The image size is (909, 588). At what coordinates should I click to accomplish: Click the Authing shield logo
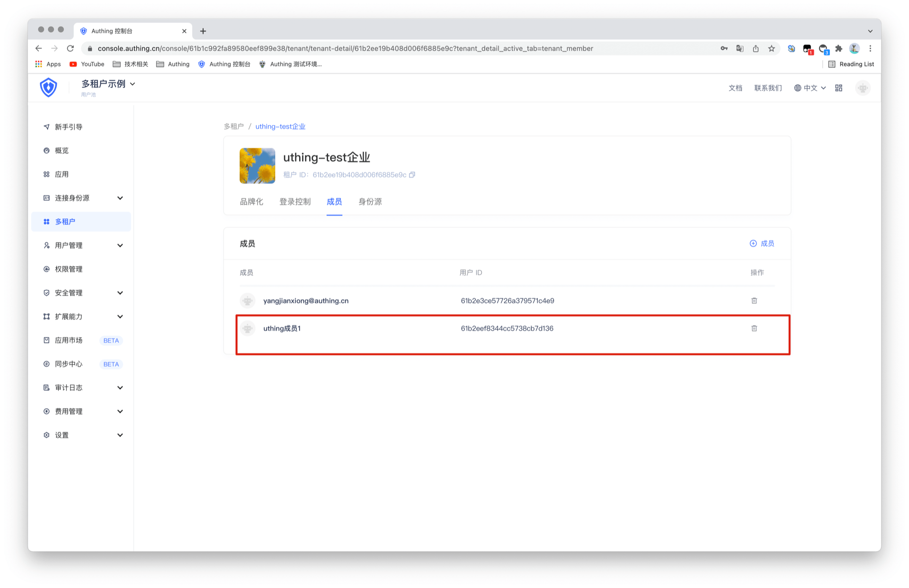click(48, 88)
